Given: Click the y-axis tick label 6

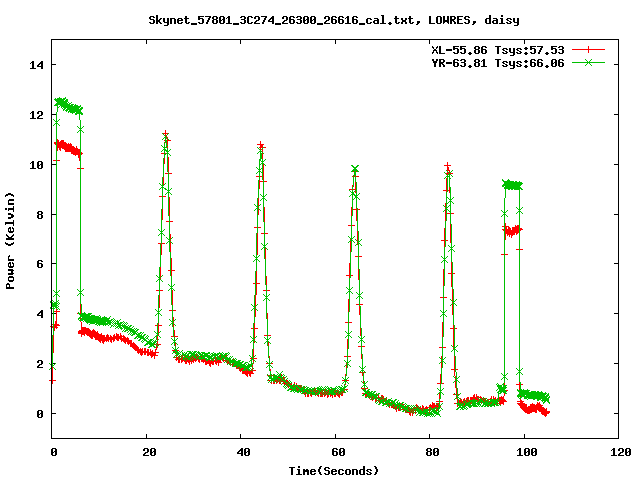Looking at the screenshot, I should pos(40,264).
